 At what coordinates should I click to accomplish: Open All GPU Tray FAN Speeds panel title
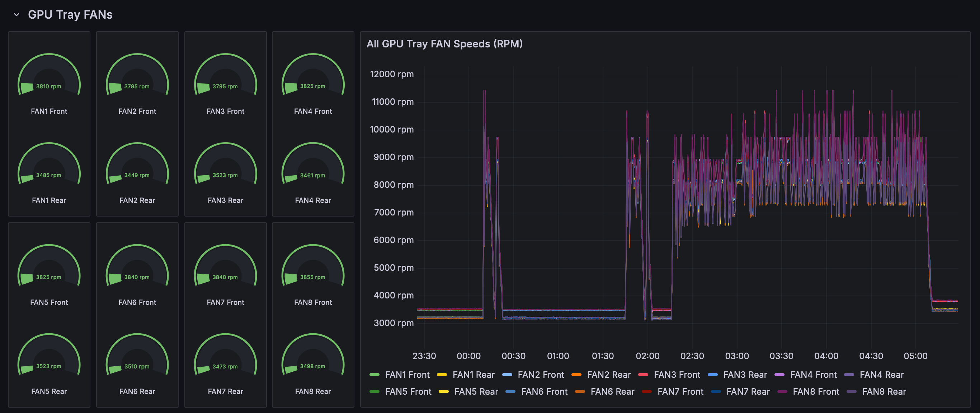[x=444, y=44]
